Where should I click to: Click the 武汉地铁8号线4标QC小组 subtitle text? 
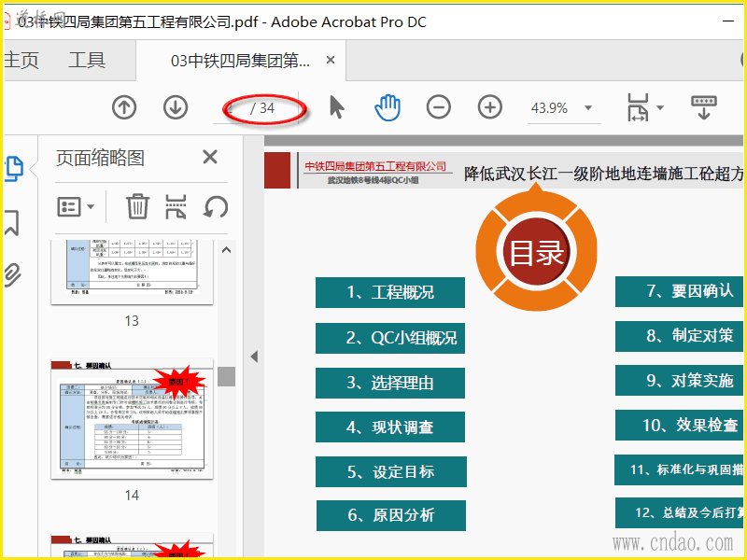pyautogui.click(x=373, y=180)
